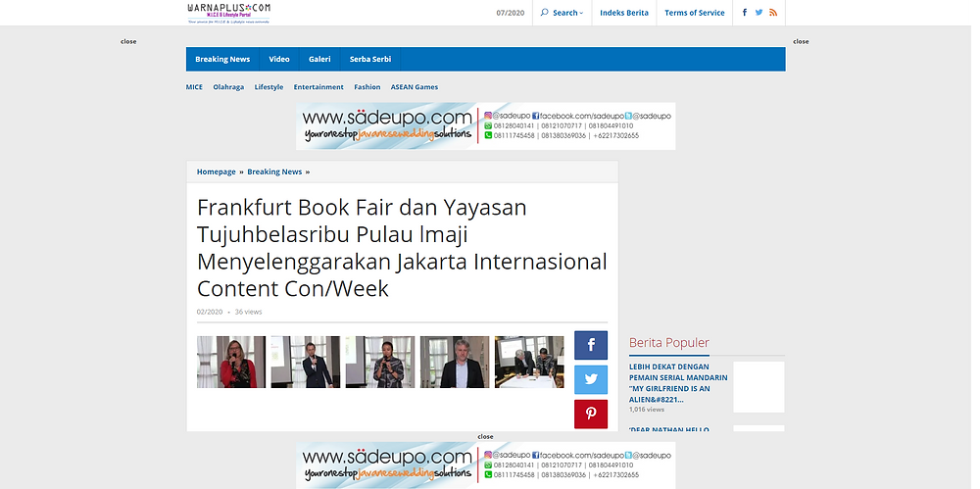Click the 07/2020 date in header
This screenshot has width=980, height=489.
[x=510, y=13]
